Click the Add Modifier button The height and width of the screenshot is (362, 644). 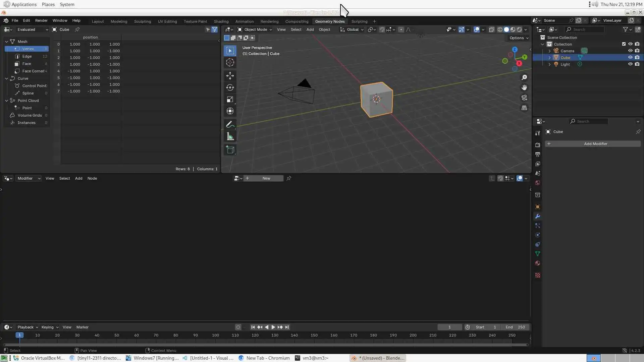[x=595, y=144]
